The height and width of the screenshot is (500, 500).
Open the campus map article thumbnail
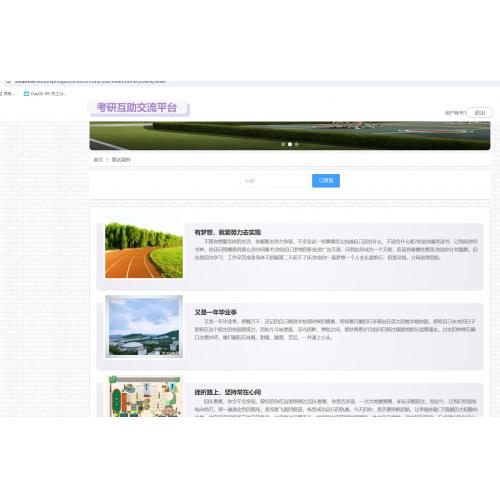[x=145, y=396]
